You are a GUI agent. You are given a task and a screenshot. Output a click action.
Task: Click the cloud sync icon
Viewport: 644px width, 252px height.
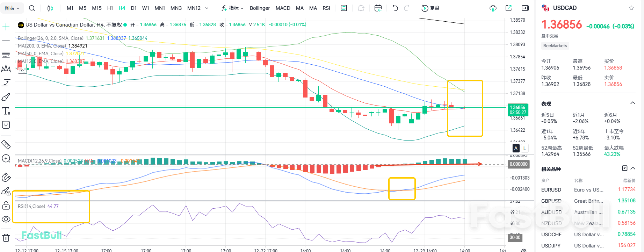point(493,8)
